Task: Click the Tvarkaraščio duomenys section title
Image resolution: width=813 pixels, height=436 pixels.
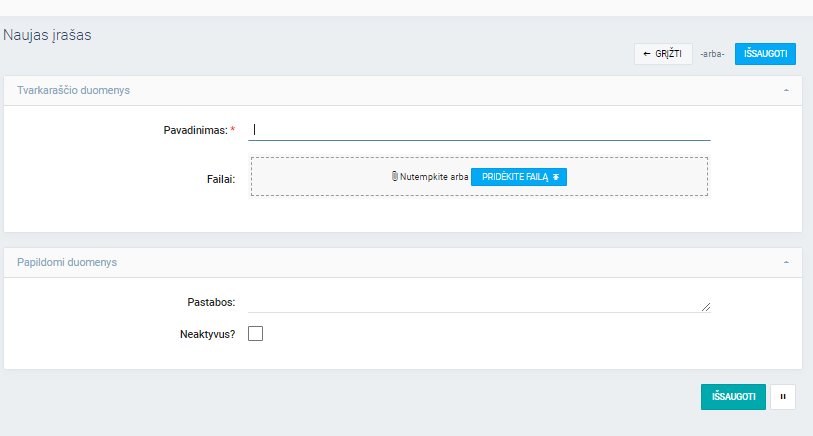Action: click(x=73, y=91)
